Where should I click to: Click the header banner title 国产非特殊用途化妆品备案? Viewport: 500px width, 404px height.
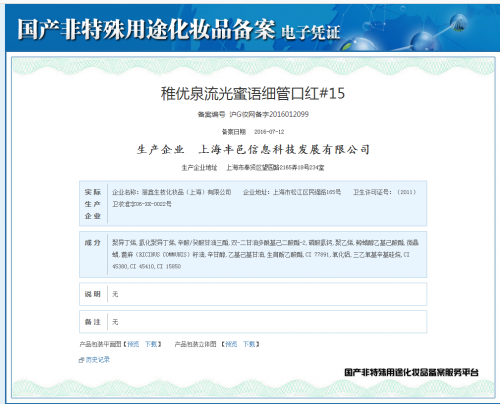tap(146, 29)
